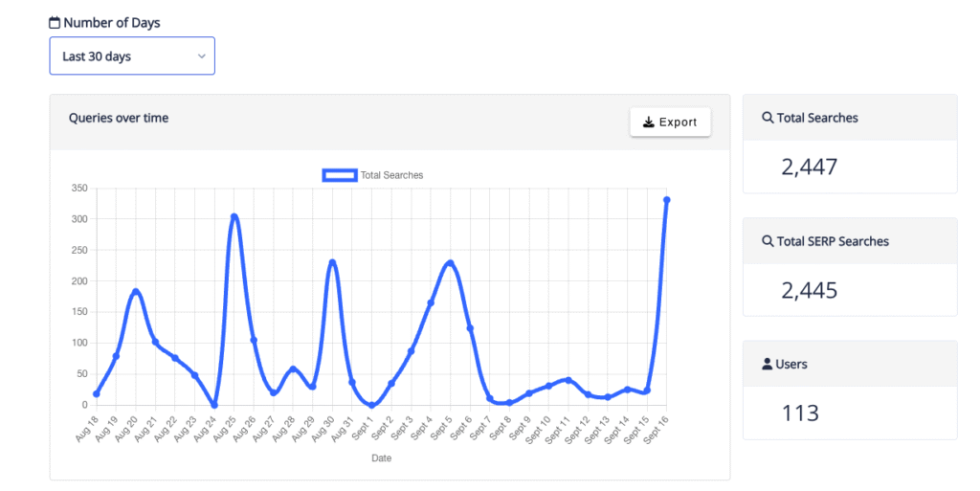Open the Last 30 days dropdown

[x=132, y=56]
